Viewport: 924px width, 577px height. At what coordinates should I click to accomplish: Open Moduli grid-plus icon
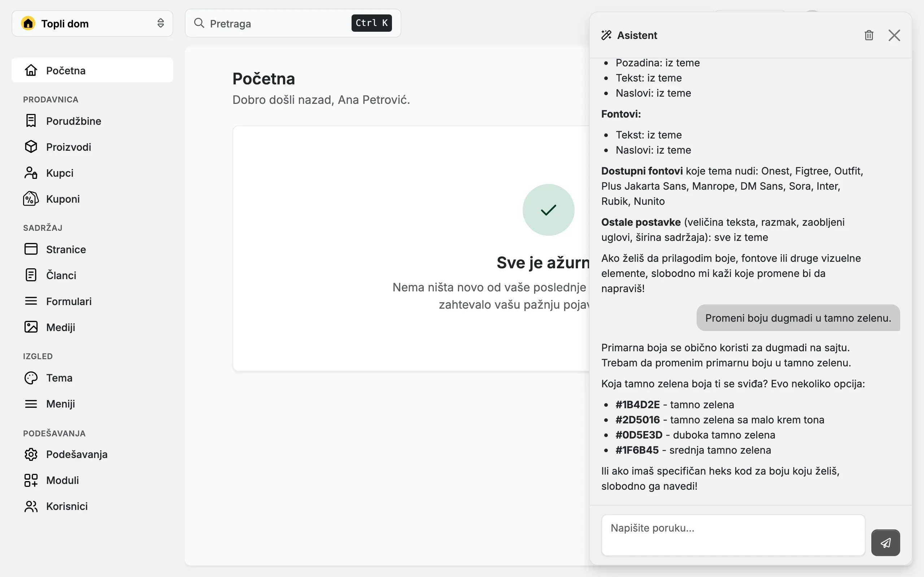(x=31, y=480)
